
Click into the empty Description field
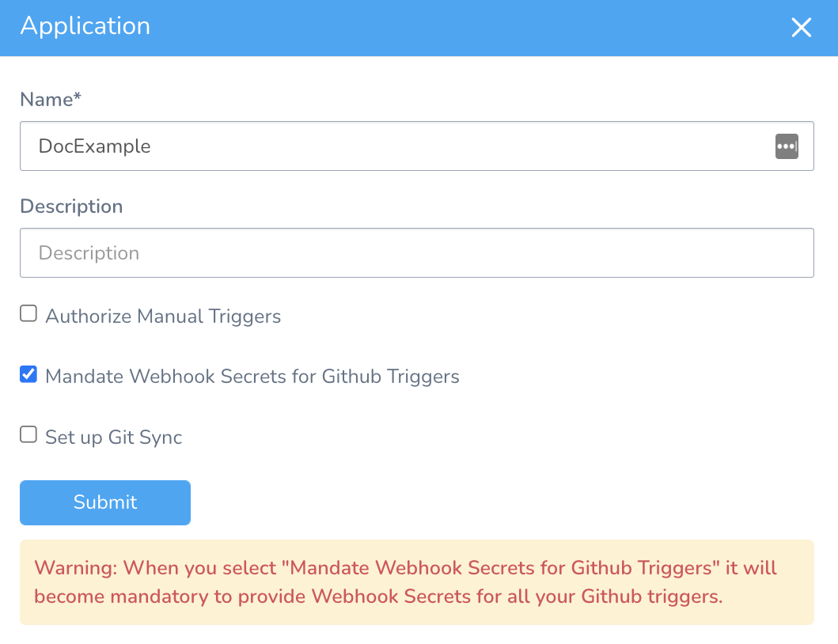(417, 253)
